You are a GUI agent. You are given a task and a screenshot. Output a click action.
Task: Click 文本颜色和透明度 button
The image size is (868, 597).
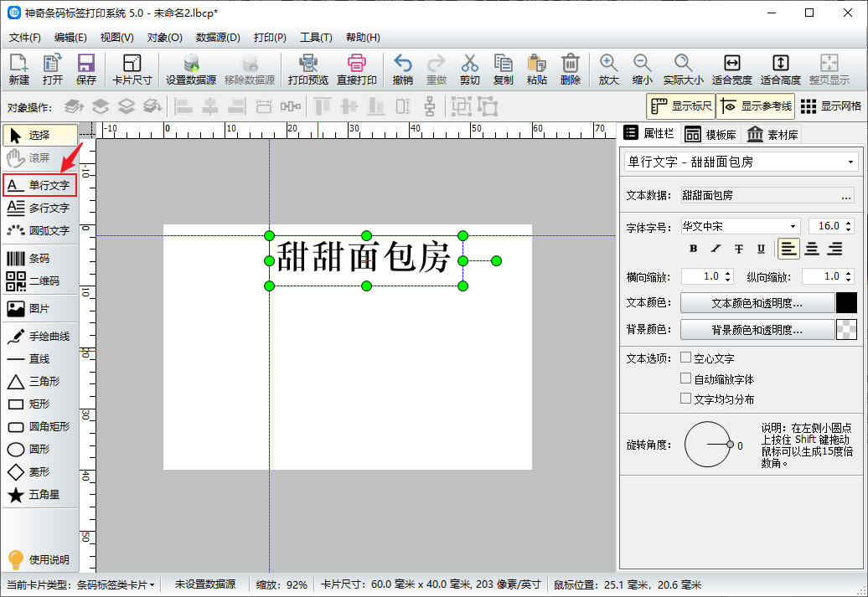pos(757,303)
